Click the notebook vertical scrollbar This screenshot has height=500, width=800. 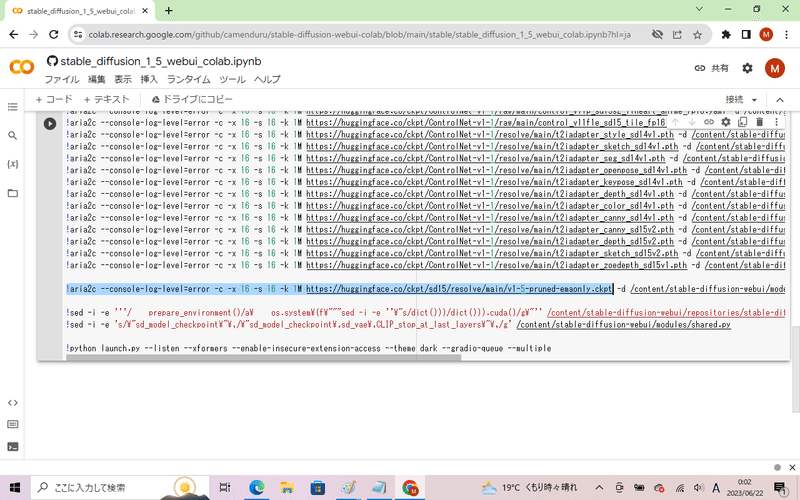[796, 367]
